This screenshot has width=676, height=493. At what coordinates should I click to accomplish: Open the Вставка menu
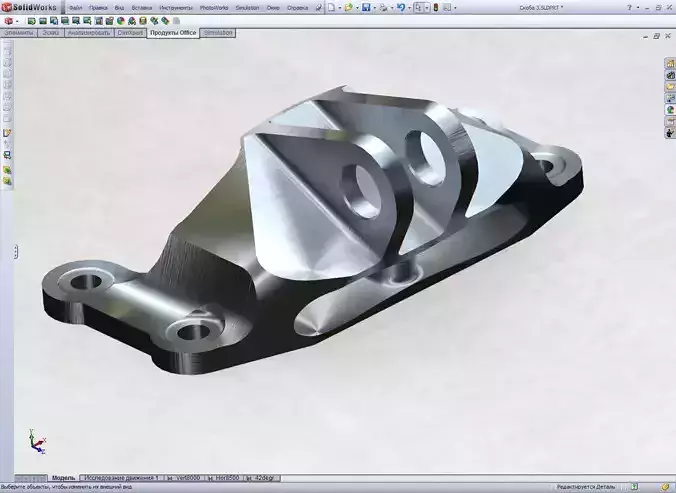pos(141,8)
